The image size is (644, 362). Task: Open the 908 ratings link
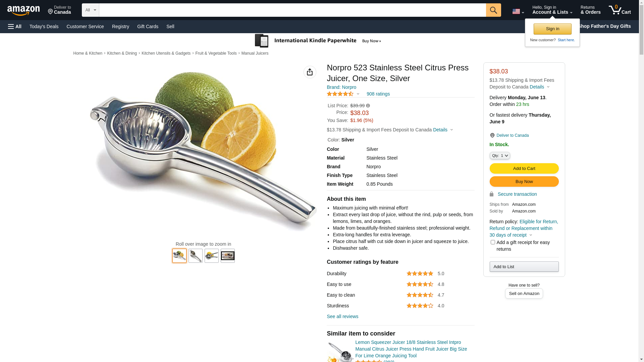pyautogui.click(x=378, y=94)
